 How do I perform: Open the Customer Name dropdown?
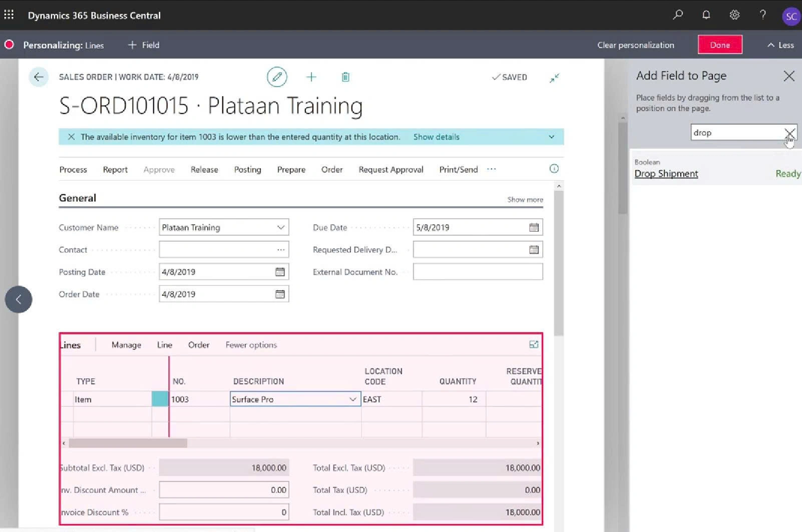(281, 227)
